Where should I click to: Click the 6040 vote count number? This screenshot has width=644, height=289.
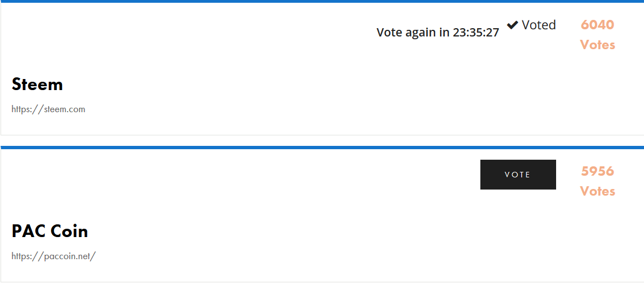(598, 25)
